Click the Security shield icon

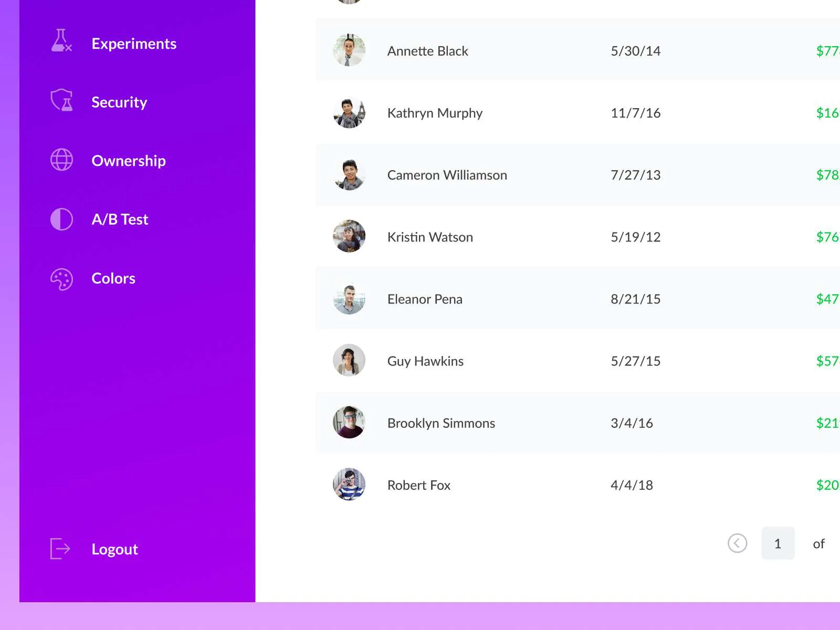coord(60,101)
